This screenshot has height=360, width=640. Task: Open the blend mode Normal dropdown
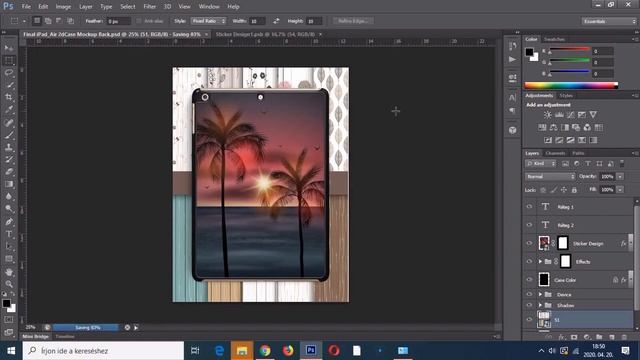tap(550, 176)
